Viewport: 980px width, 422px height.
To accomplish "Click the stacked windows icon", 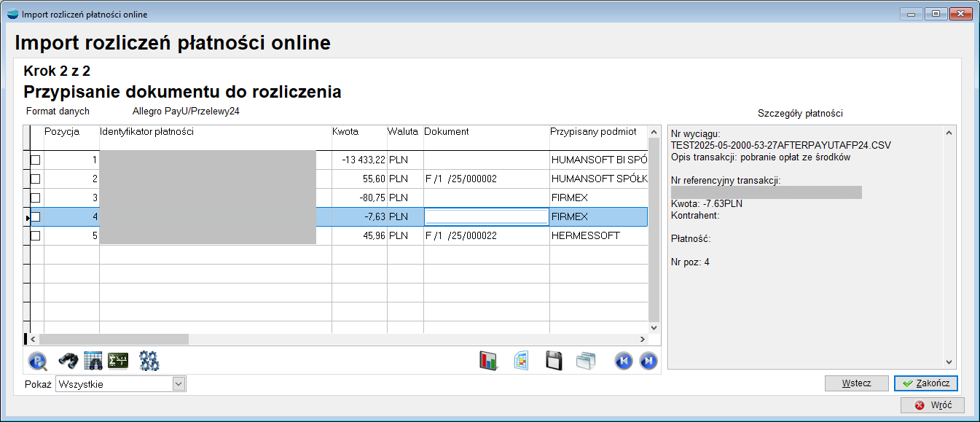I will click(586, 361).
